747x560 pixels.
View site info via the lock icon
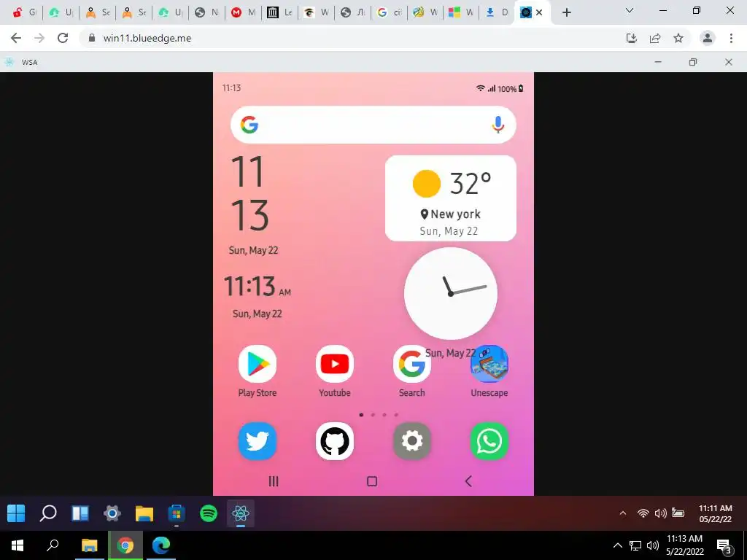(92, 38)
